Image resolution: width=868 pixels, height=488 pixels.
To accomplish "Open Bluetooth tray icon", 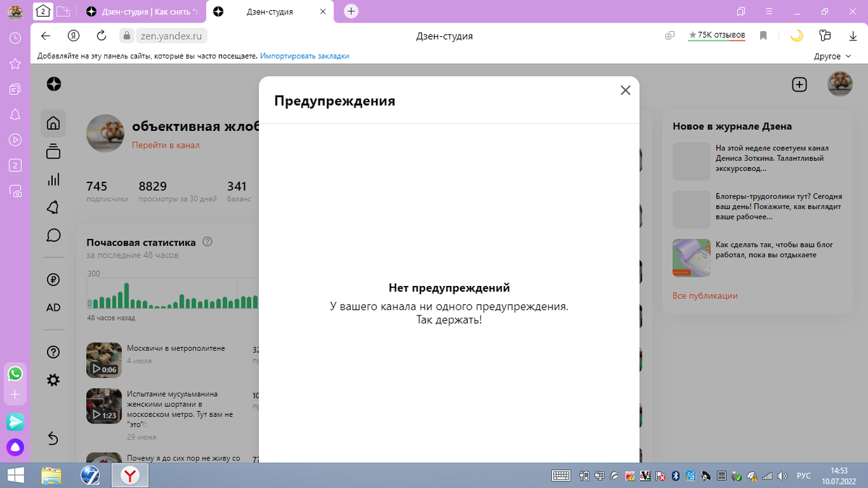I will tap(674, 476).
